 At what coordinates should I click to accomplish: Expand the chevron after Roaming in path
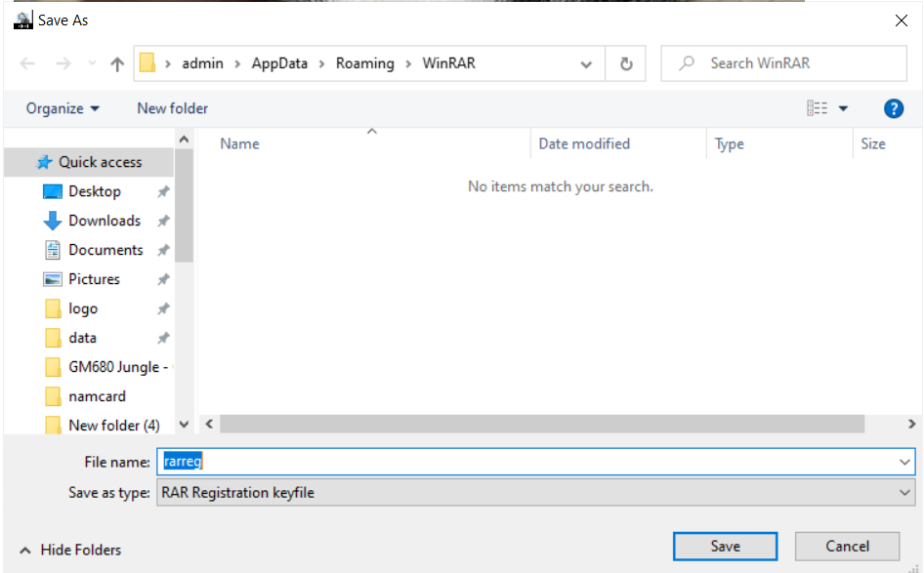[x=407, y=64]
